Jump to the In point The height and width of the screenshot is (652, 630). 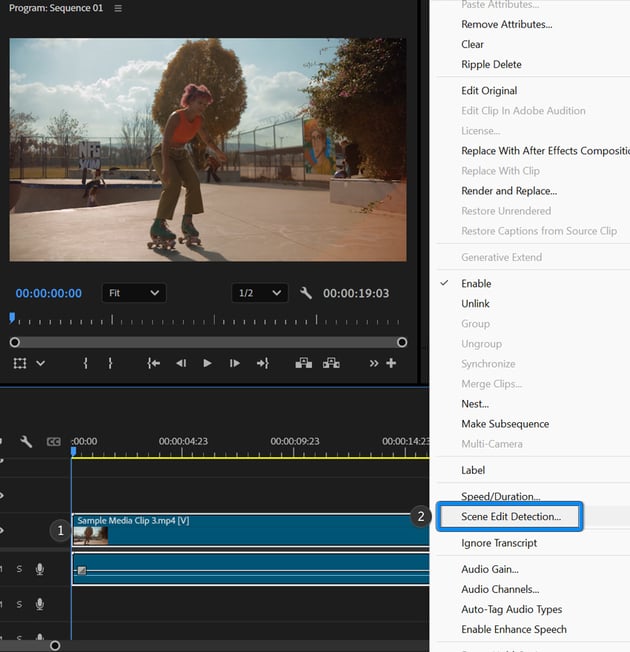point(153,363)
